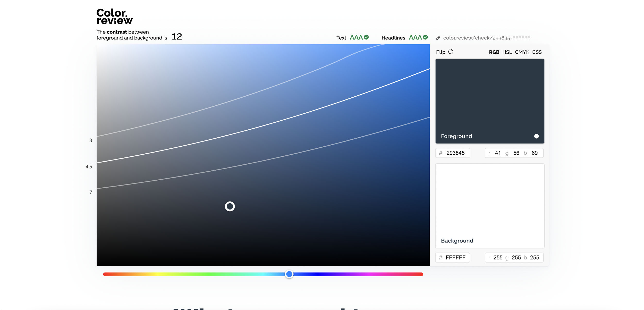Click the link chain icon beside URL
The width and height of the screenshot is (644, 310).
pos(438,38)
